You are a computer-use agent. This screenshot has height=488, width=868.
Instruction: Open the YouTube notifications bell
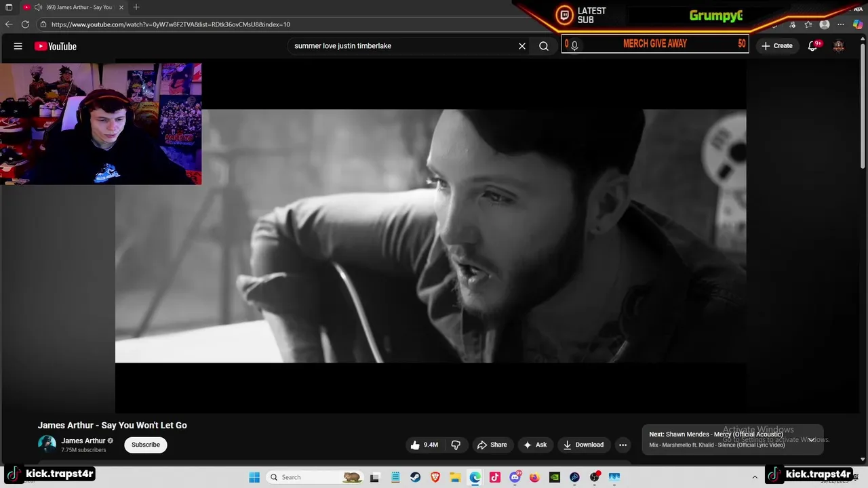812,46
